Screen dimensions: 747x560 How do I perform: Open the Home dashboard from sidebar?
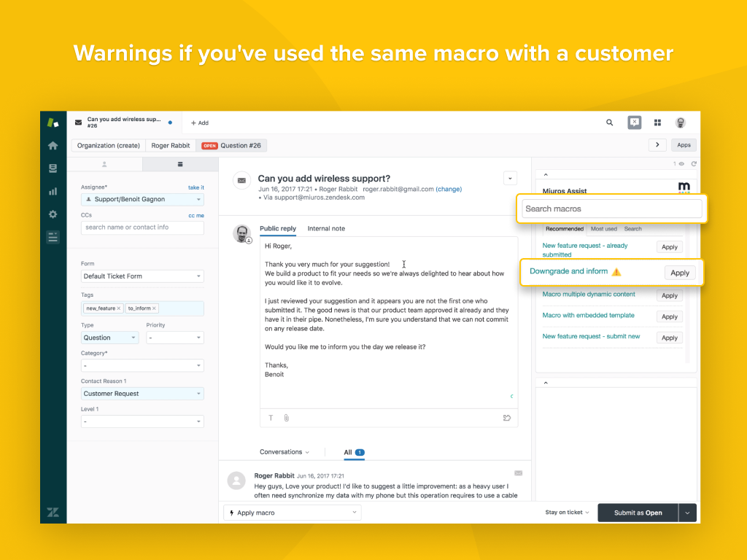53,146
